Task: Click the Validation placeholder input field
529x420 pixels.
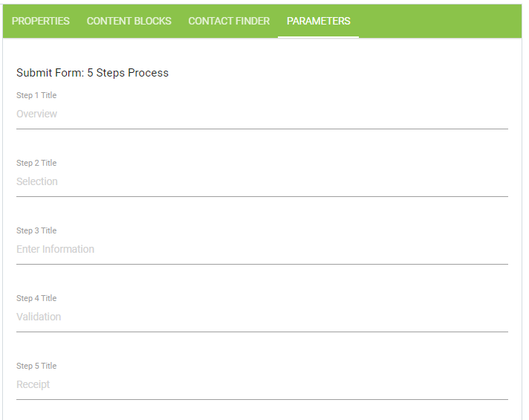Action: pos(262,317)
